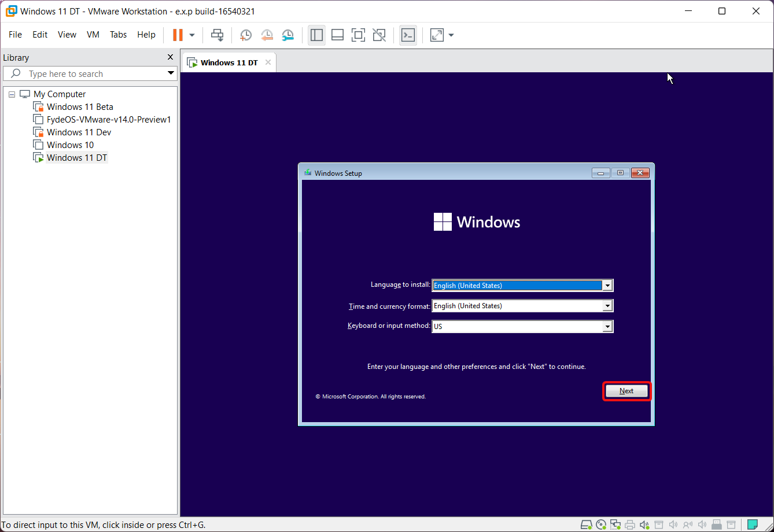Open the VM menu
The image size is (774, 532).
point(93,35)
